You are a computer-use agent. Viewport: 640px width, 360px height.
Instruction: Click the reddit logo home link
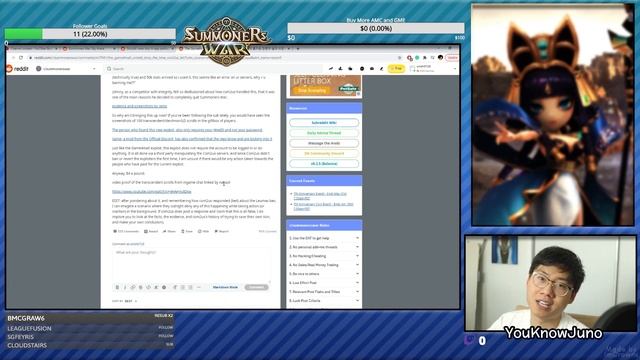pyautogui.click(x=18, y=69)
